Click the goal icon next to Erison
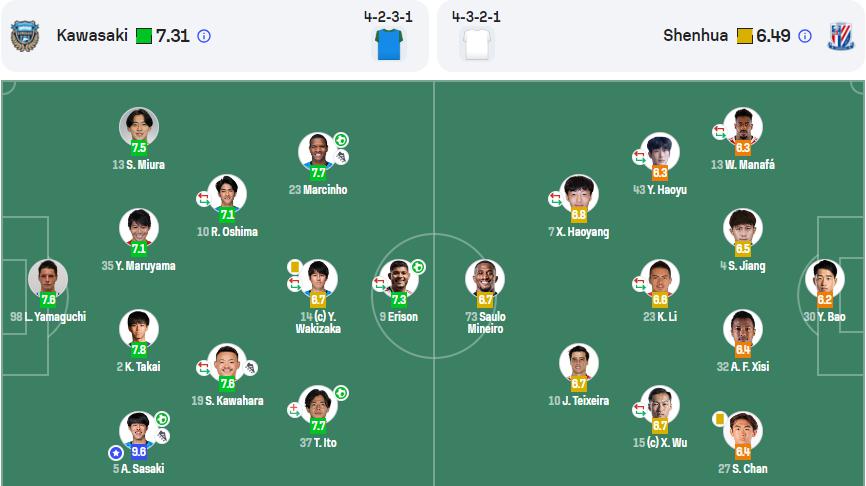866x486 pixels. (x=418, y=267)
